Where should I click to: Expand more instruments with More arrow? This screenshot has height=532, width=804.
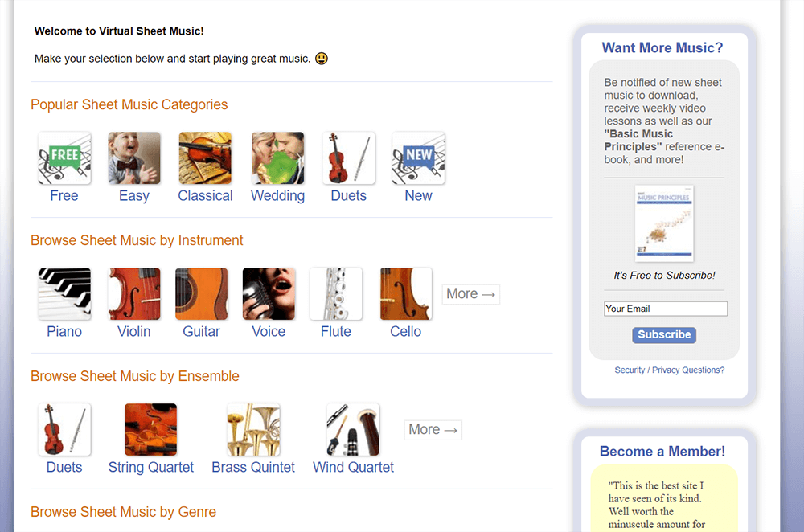click(470, 294)
